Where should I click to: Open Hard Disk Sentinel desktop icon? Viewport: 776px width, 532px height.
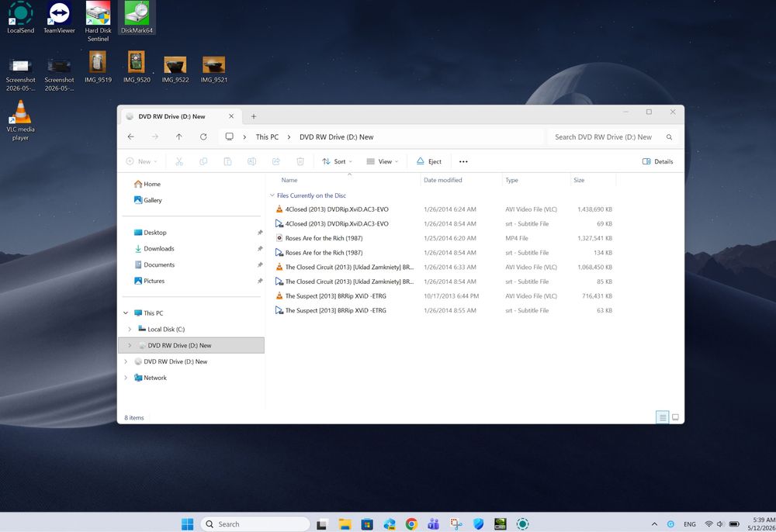98,21
